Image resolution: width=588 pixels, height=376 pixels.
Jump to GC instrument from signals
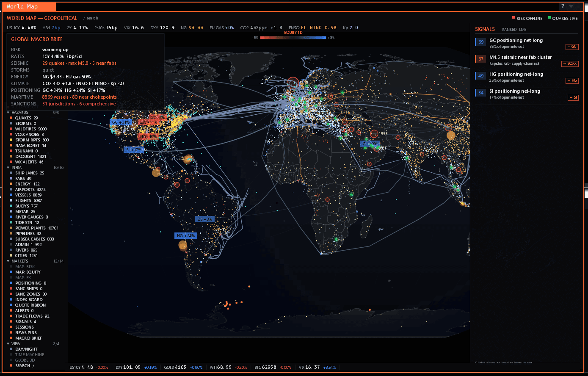click(572, 47)
